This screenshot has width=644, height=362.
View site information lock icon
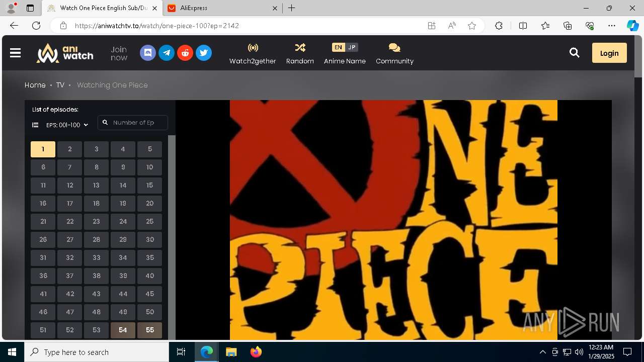coord(63,26)
